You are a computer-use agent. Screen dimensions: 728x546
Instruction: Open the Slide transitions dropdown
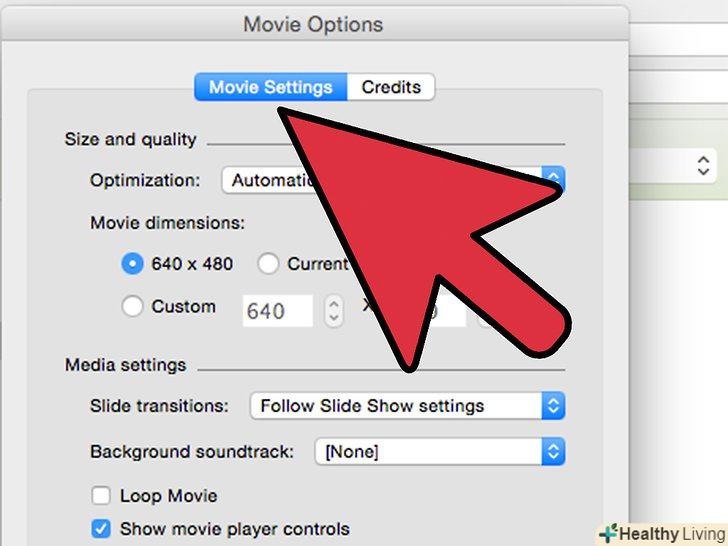click(406, 406)
